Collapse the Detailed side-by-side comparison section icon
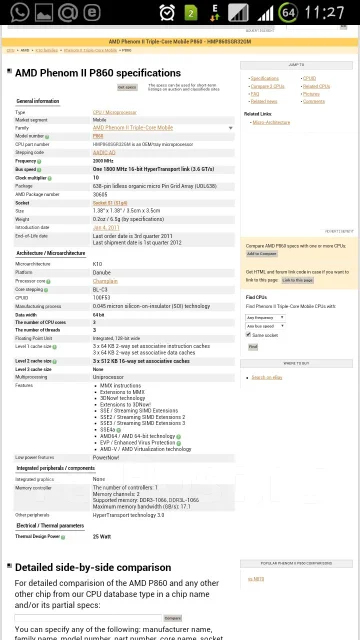 (9, 565)
